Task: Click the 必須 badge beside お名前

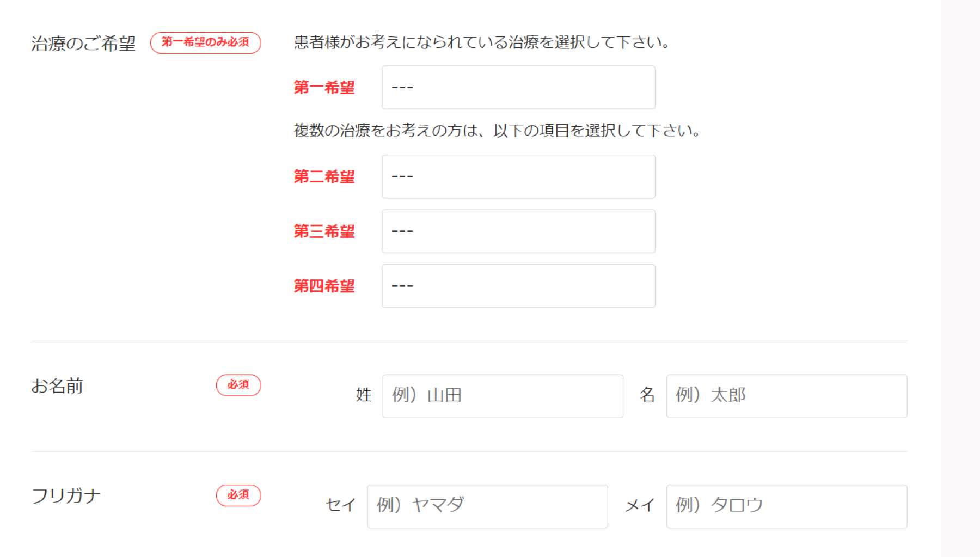Action: [x=238, y=385]
